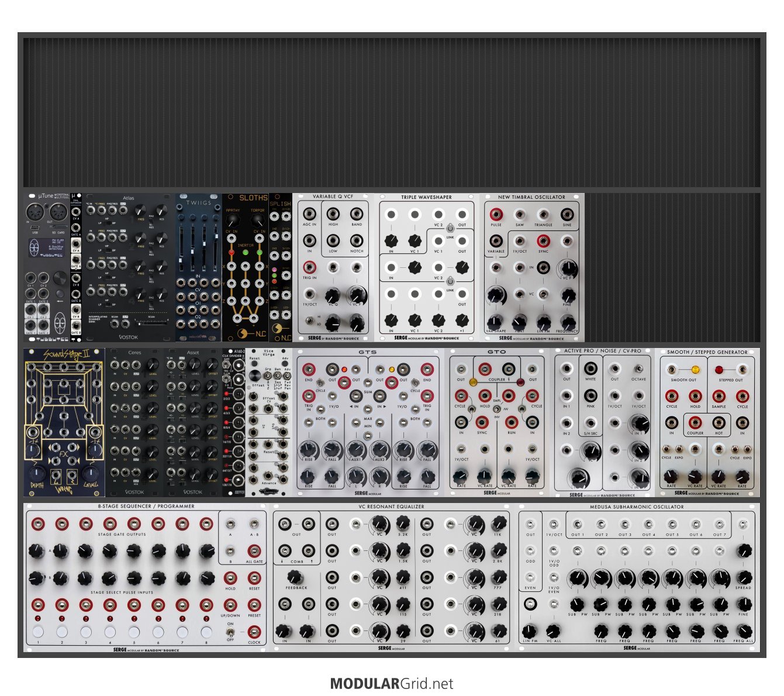The image size is (784, 696).
Task: Click the VAR SHAPE knob on New Timbral Oscillator
Action: (x=496, y=321)
